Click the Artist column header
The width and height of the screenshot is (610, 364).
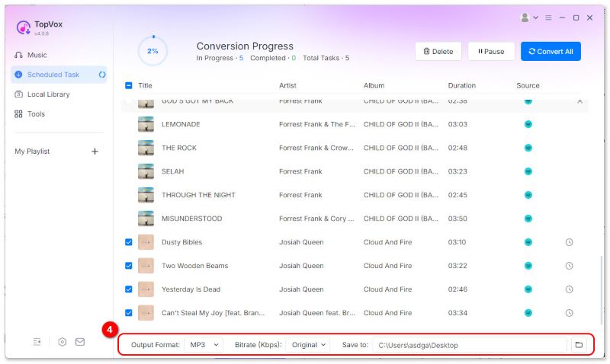(287, 86)
